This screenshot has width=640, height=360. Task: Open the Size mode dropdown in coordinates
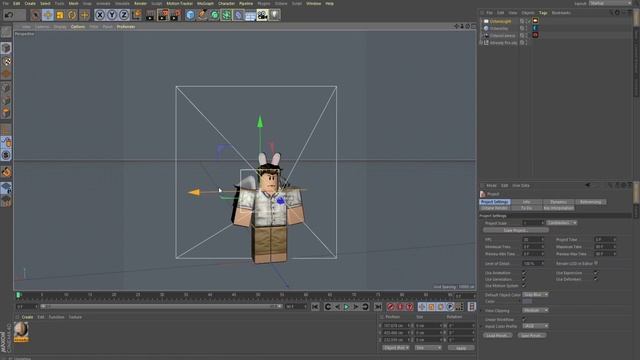[x=428, y=348]
